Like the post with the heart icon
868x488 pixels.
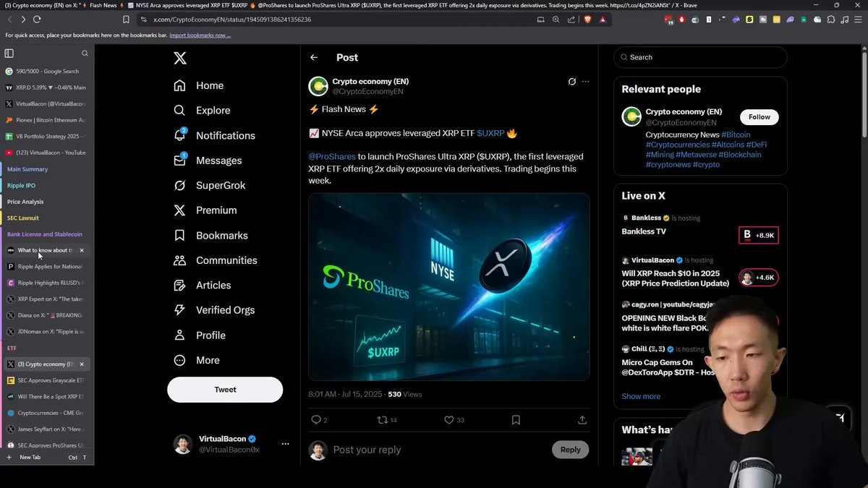[448, 420]
